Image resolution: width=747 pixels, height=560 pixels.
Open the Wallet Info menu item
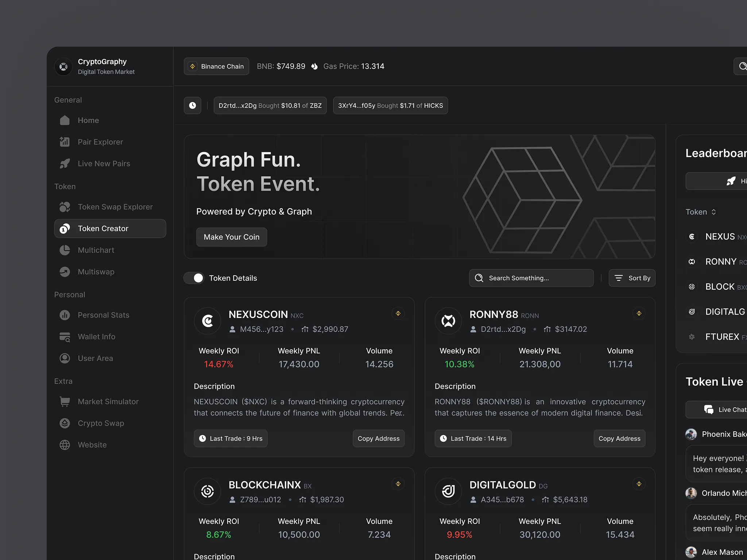(96, 337)
